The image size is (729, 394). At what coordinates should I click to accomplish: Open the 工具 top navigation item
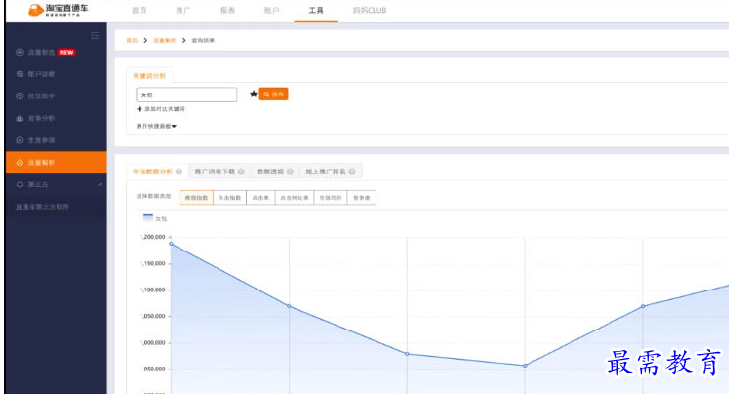tap(316, 10)
